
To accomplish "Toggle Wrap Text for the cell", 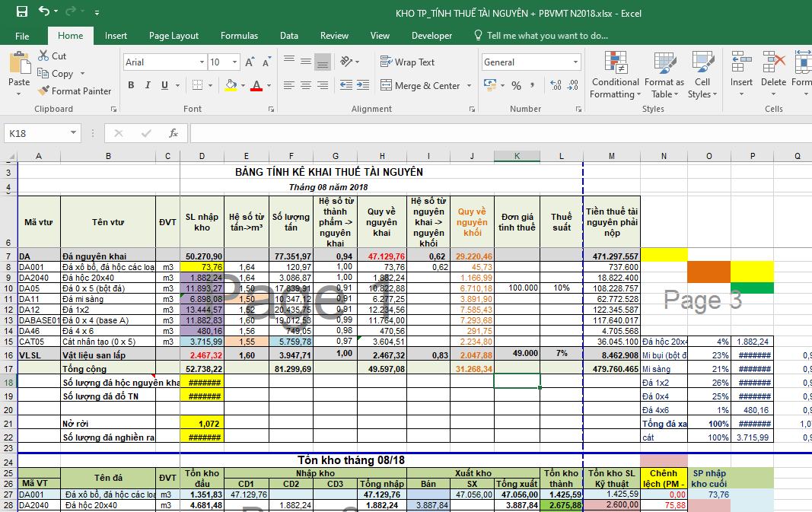I will coord(407,62).
